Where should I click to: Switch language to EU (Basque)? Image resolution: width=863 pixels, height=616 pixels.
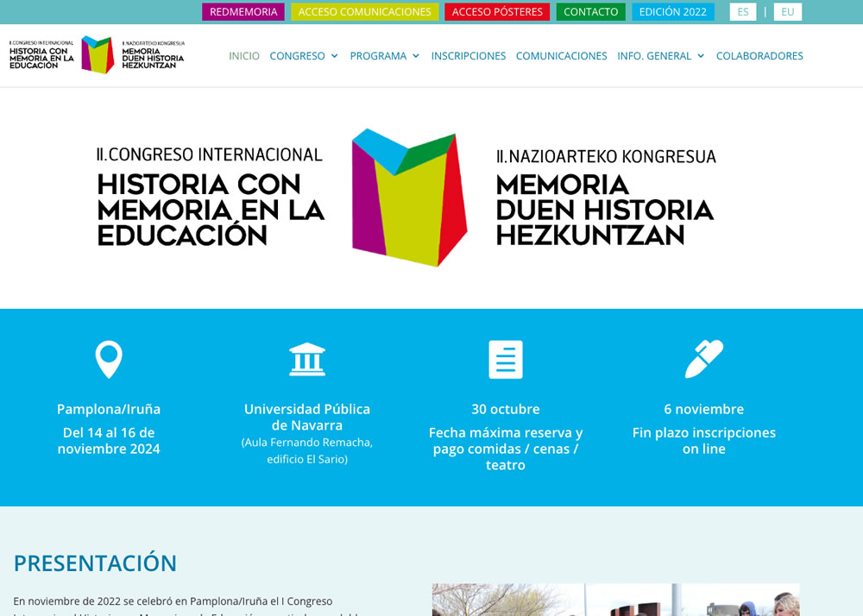(787, 12)
